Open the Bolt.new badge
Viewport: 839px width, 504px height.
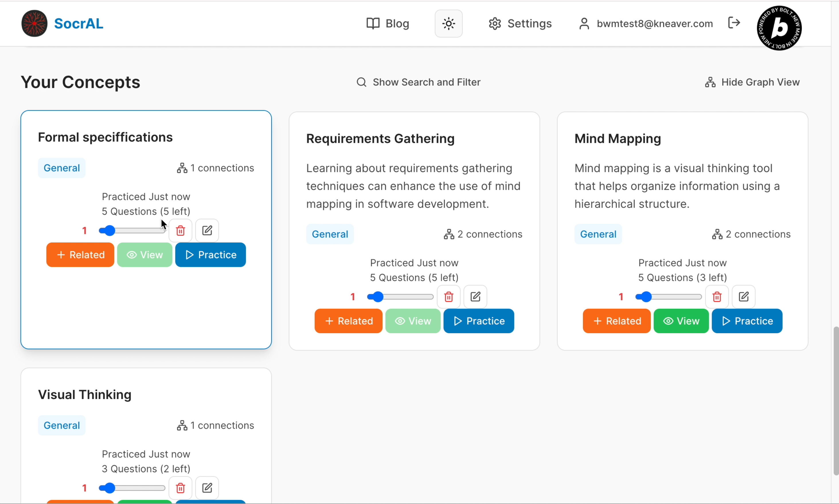tap(779, 28)
